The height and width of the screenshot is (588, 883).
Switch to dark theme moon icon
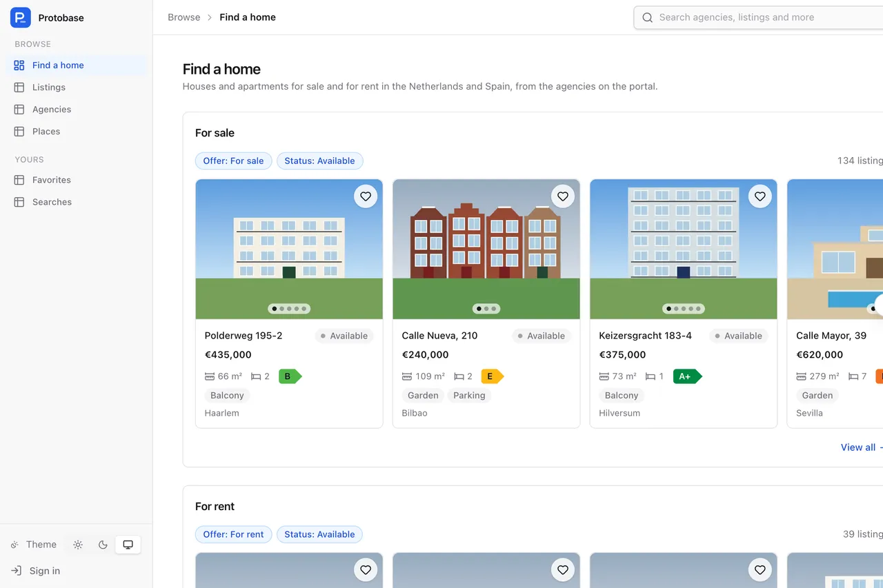(103, 545)
